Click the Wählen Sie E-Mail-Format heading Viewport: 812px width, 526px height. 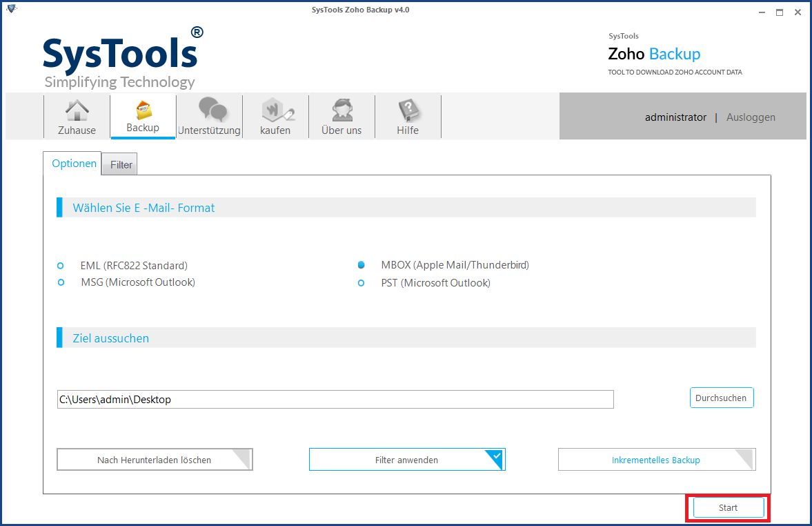pyautogui.click(x=143, y=208)
